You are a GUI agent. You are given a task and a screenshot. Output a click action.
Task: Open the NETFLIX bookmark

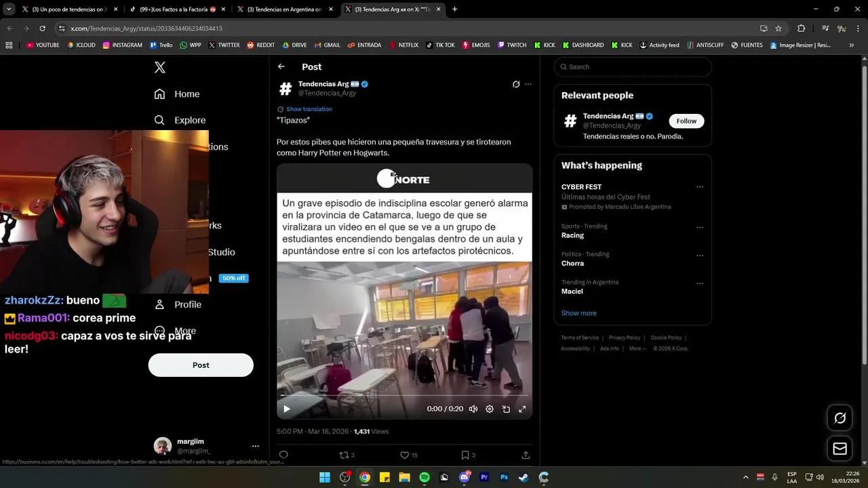[403, 45]
